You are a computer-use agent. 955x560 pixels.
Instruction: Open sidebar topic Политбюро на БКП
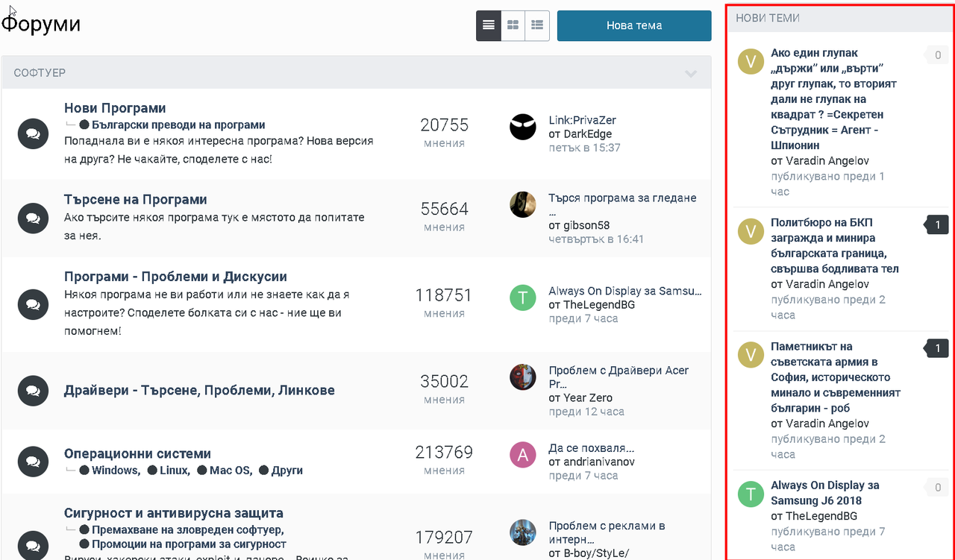click(835, 245)
